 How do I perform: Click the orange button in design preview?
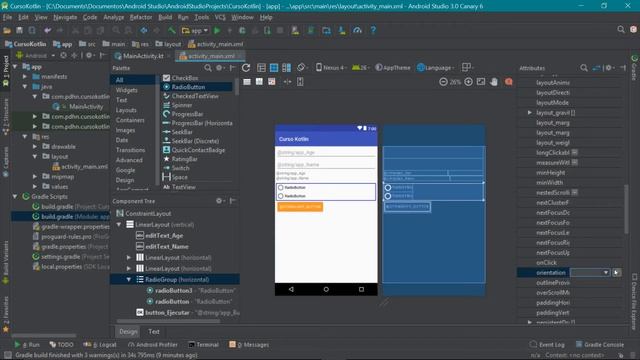(x=300, y=207)
